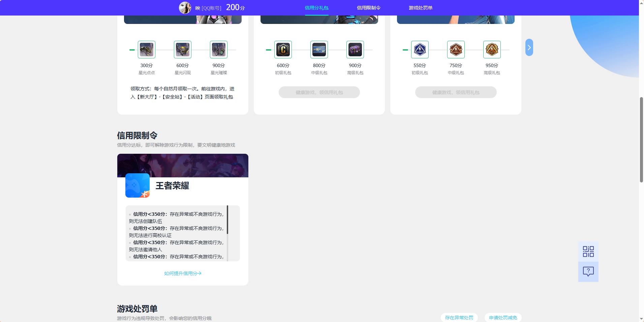
Task: Open the QR code side icon
Action: coord(588,252)
